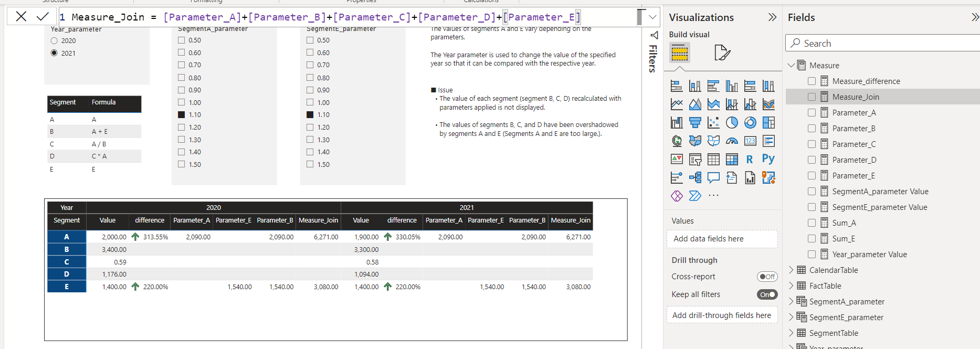
Task: Choose the matrix visual
Action: [732, 159]
